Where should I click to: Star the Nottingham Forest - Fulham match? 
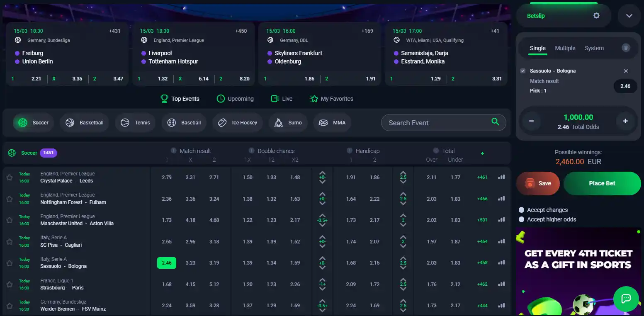click(x=10, y=199)
